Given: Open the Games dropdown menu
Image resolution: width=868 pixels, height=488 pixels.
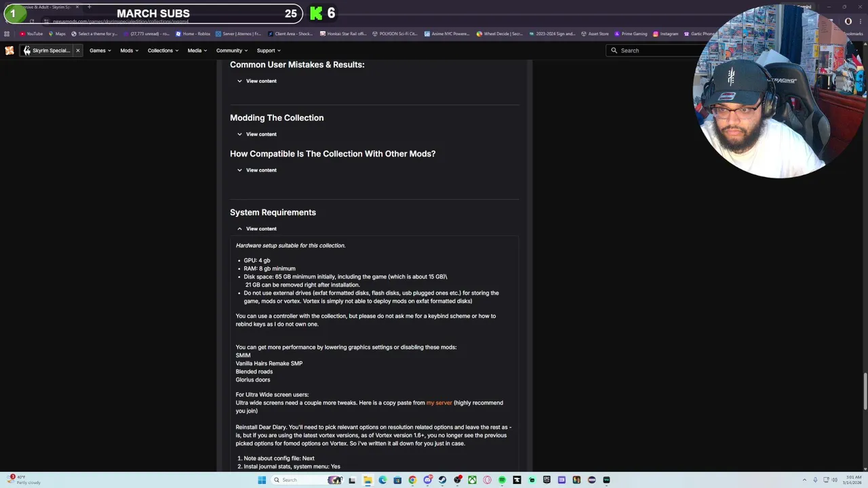Looking at the screenshot, I should 100,50.
